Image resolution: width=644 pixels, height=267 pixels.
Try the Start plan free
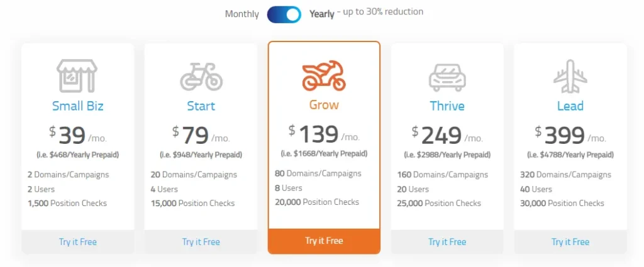[201, 242]
